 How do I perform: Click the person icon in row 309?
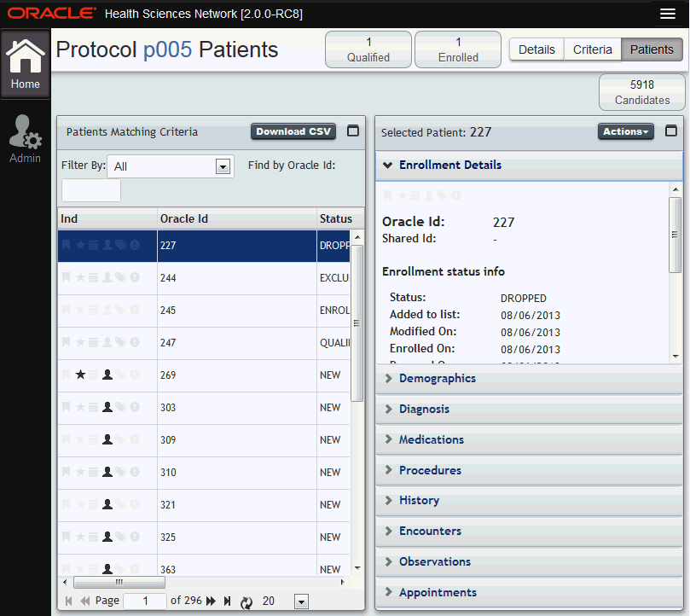coord(107,439)
